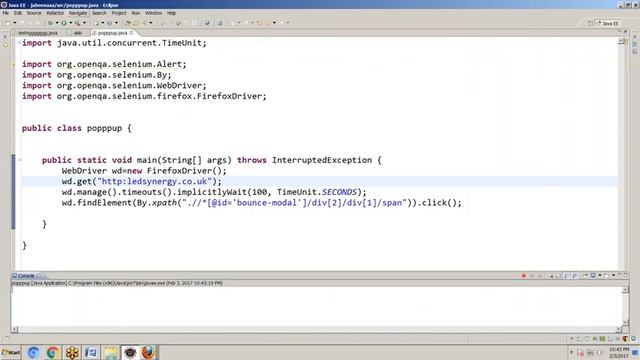
Task: Open the Project menu
Action: click(119, 13)
